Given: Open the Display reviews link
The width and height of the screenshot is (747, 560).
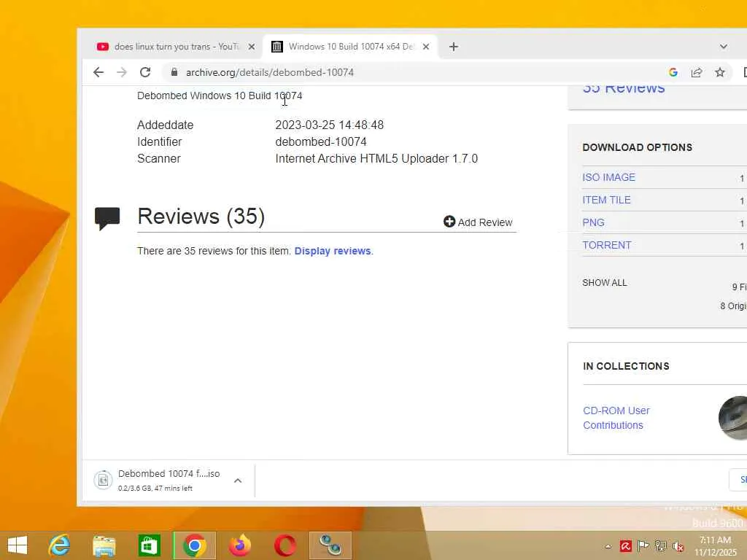Looking at the screenshot, I should [x=333, y=251].
